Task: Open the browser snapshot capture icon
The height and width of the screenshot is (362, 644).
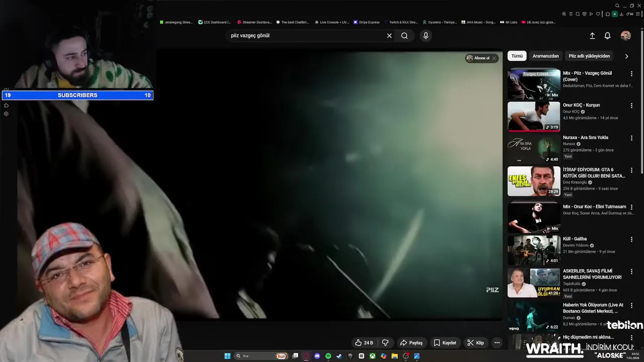Action: 578,14
